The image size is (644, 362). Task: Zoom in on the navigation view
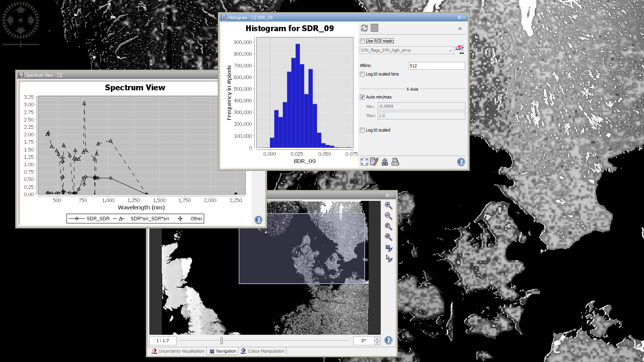(388, 206)
